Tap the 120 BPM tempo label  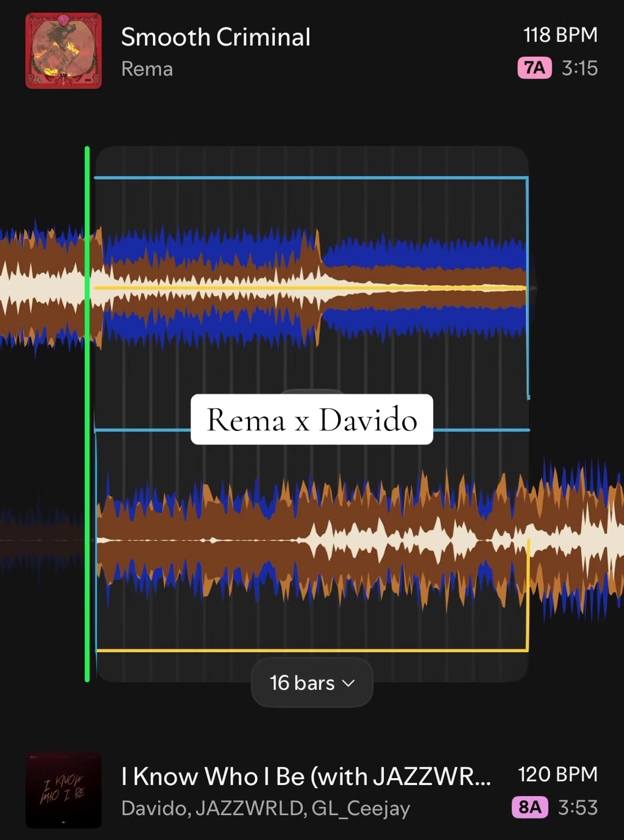[x=558, y=774]
